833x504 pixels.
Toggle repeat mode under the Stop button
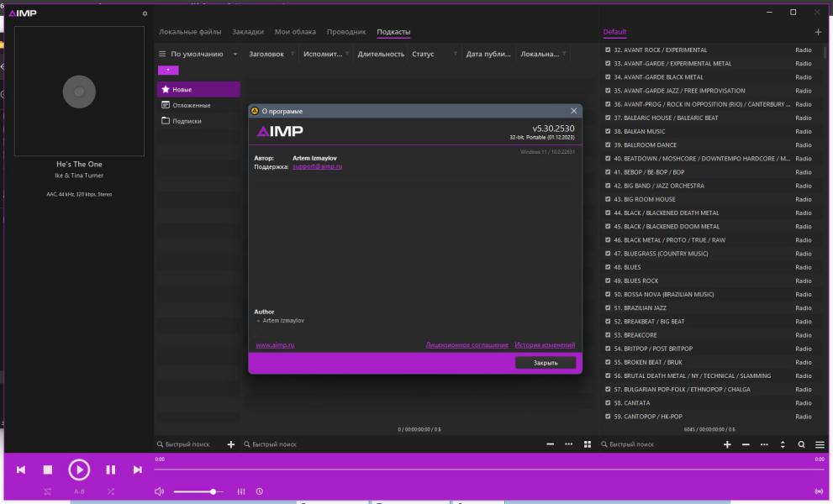[x=48, y=491]
